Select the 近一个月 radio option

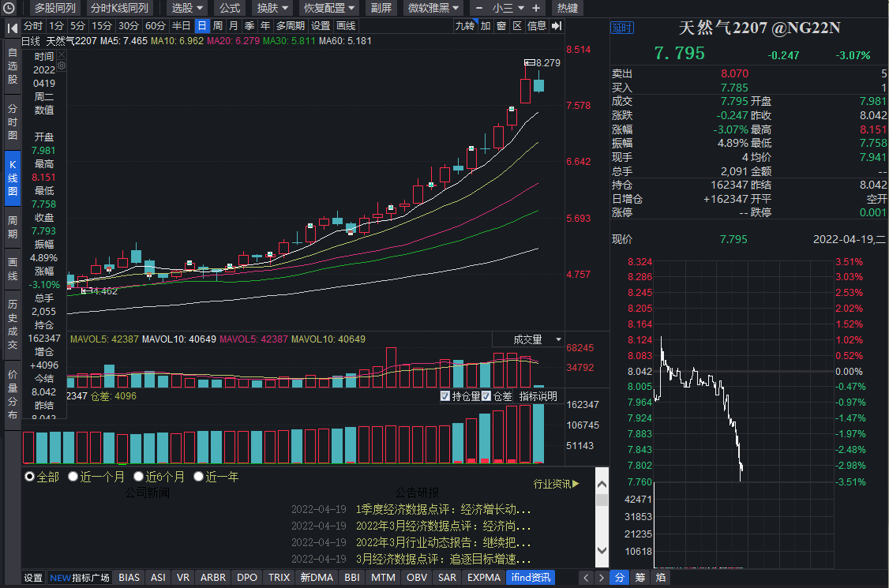tap(73, 477)
